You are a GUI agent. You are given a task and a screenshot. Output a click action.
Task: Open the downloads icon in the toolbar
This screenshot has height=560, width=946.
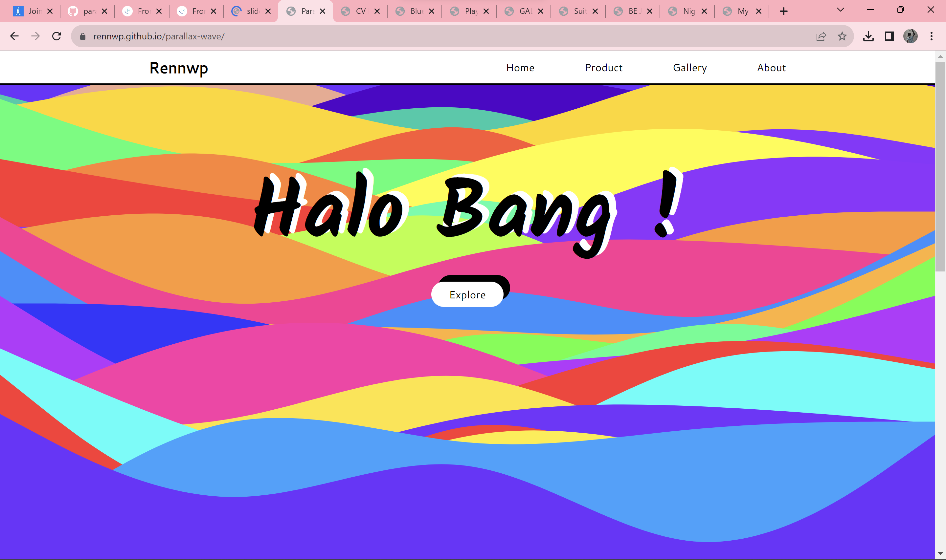(x=868, y=36)
